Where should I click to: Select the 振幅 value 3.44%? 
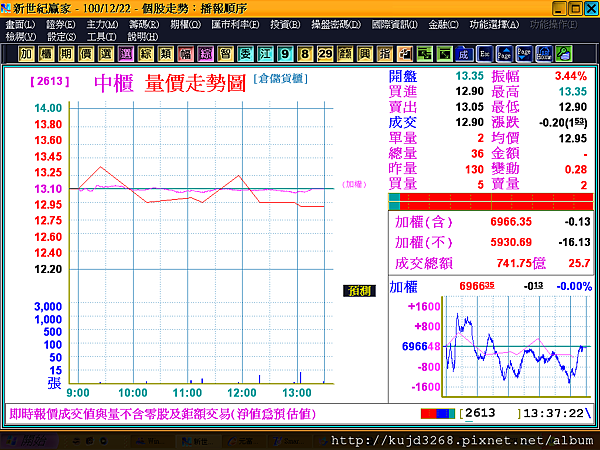[x=571, y=76]
